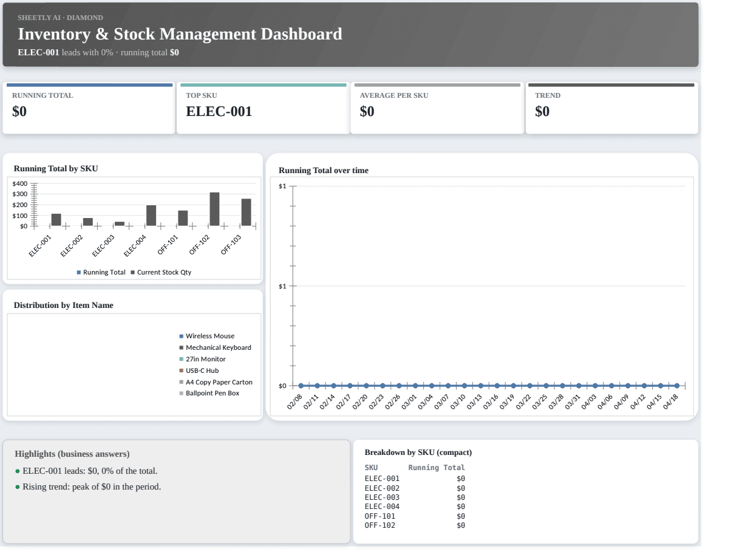This screenshot has height=560, width=745.
Task: Select the Ballpoint Pen Box legend entry
Action: tap(209, 393)
